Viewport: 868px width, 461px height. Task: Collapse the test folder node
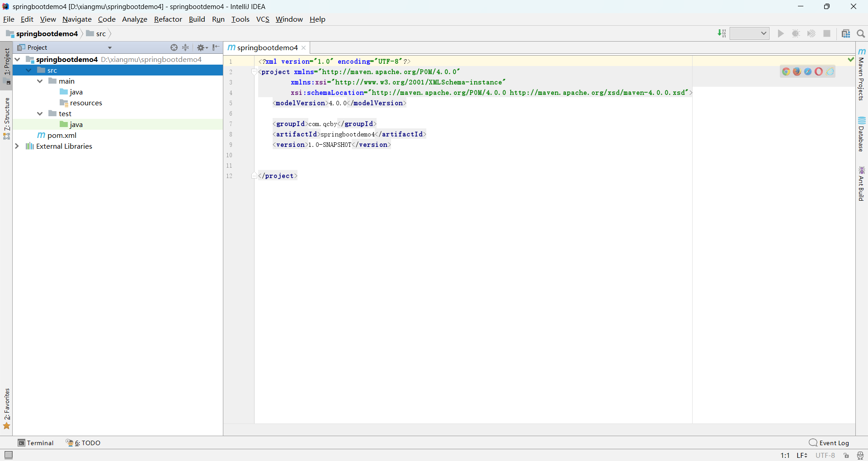pos(40,113)
